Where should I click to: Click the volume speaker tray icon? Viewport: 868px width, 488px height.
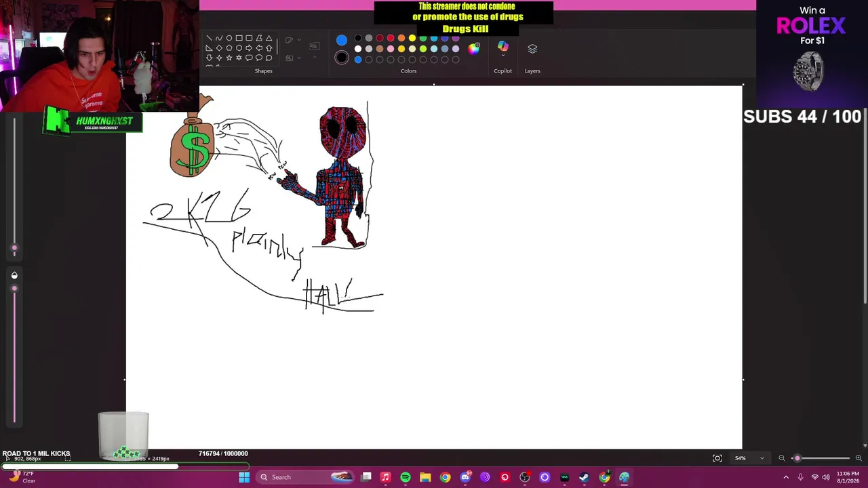(x=826, y=477)
